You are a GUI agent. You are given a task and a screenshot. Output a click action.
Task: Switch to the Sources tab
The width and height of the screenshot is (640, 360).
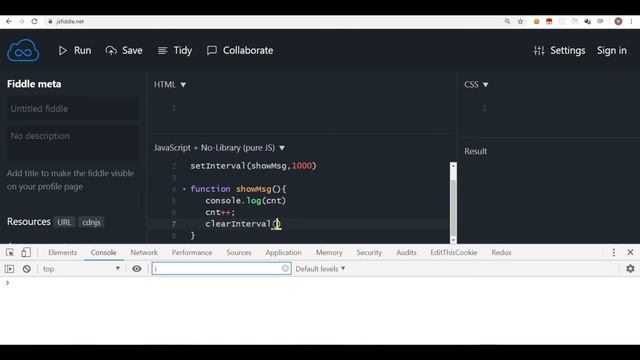[x=239, y=252]
